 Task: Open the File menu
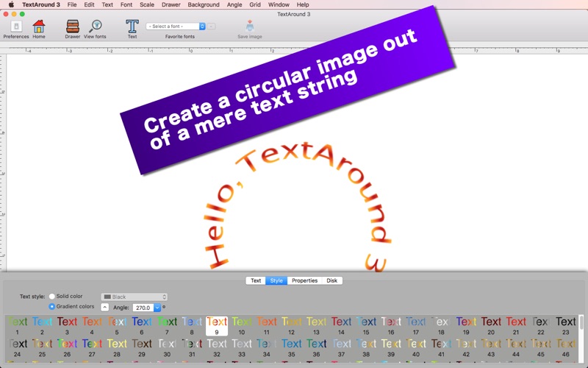[x=72, y=4]
